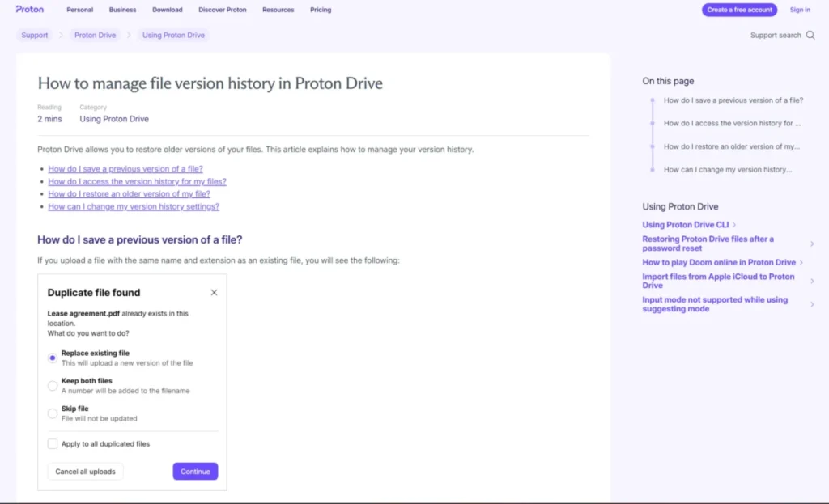
Task: Open How to play Doom online article
Action: point(719,263)
